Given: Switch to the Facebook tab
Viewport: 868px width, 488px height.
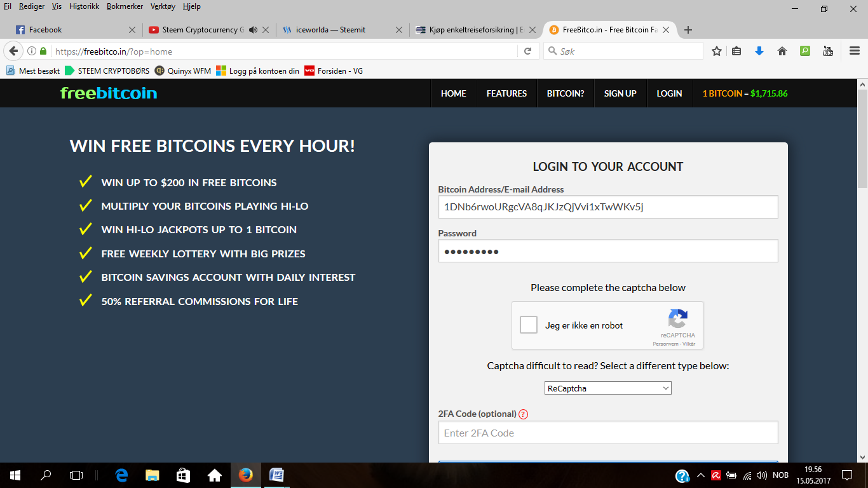Looking at the screenshot, I should pyautogui.click(x=76, y=30).
